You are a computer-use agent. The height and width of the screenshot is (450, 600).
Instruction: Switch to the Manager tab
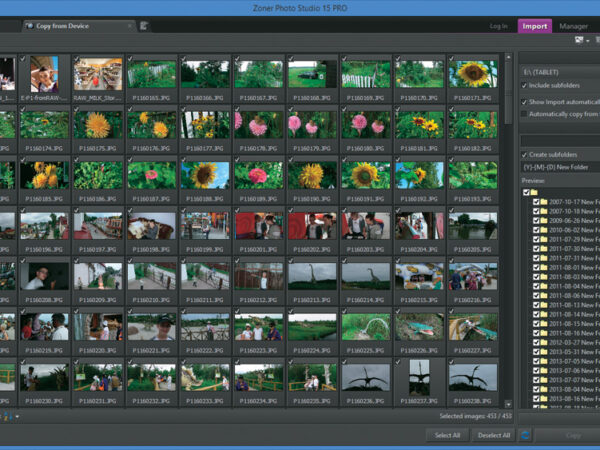point(573,26)
